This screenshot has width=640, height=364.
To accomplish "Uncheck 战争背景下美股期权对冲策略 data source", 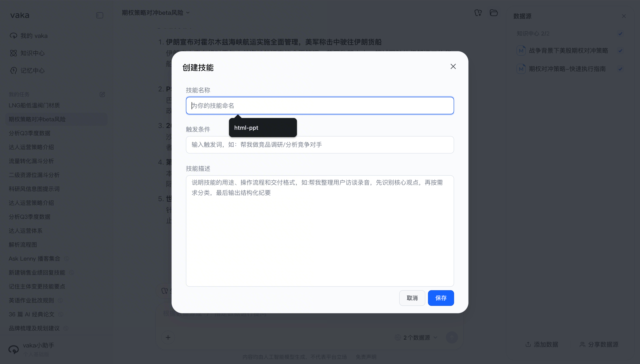I will click(620, 51).
